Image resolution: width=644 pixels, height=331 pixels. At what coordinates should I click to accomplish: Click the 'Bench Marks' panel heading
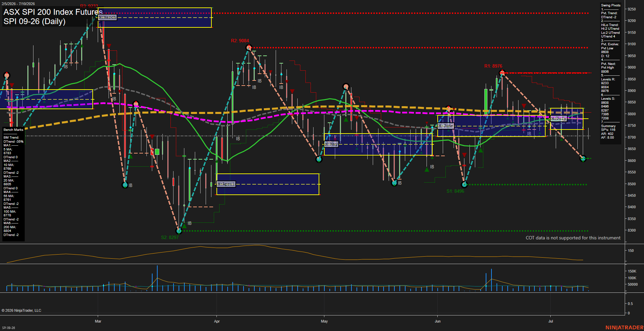click(x=14, y=130)
